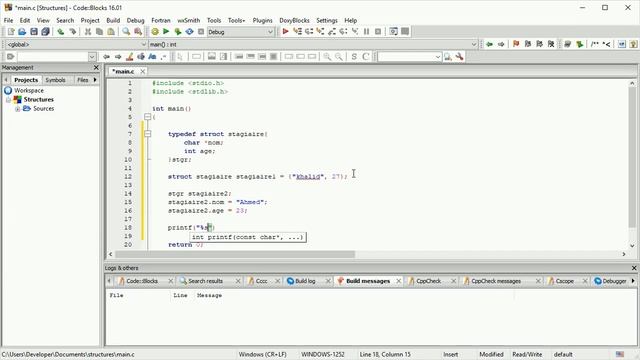The image size is (640, 360).
Task: Click the red wrench options icon
Action: (460, 57)
